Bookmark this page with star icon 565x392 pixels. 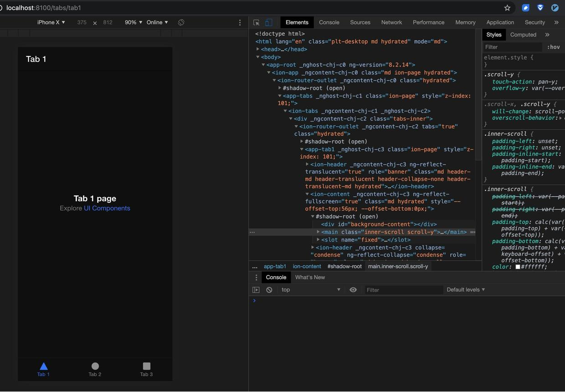click(507, 8)
